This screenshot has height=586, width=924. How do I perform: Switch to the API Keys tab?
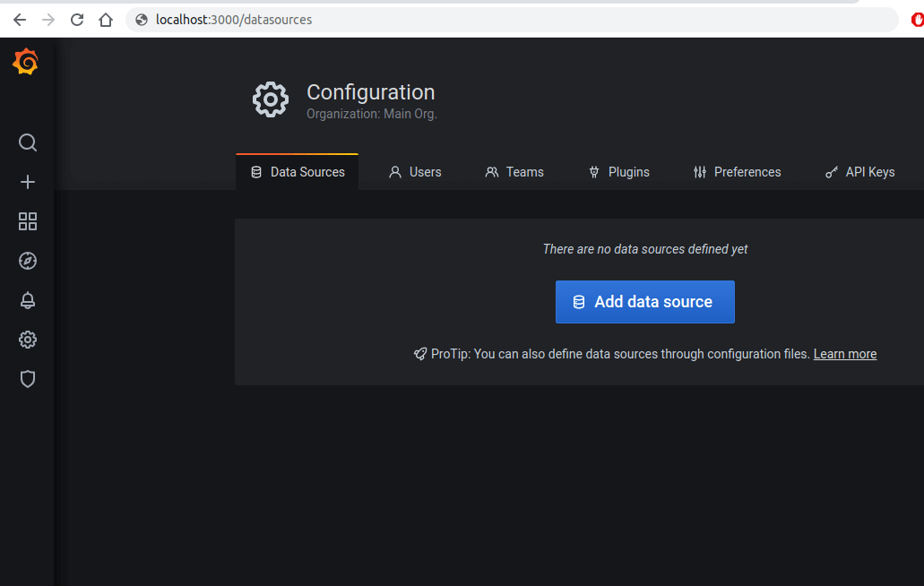click(x=859, y=172)
